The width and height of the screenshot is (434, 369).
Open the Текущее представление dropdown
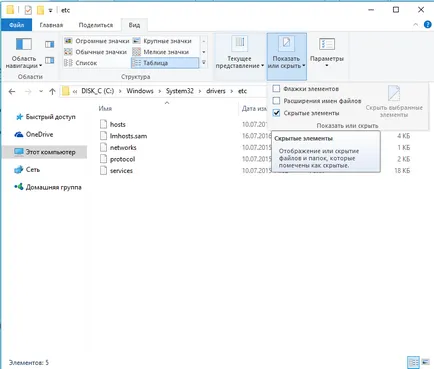(239, 53)
